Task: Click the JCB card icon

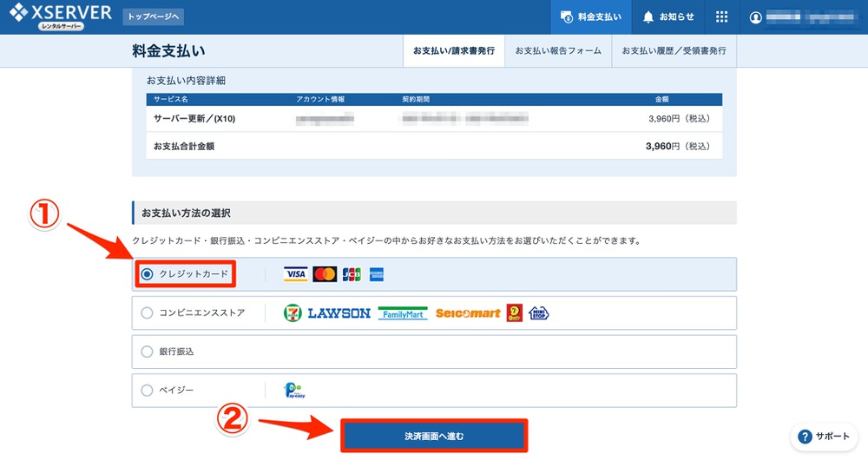Action: coord(352,274)
